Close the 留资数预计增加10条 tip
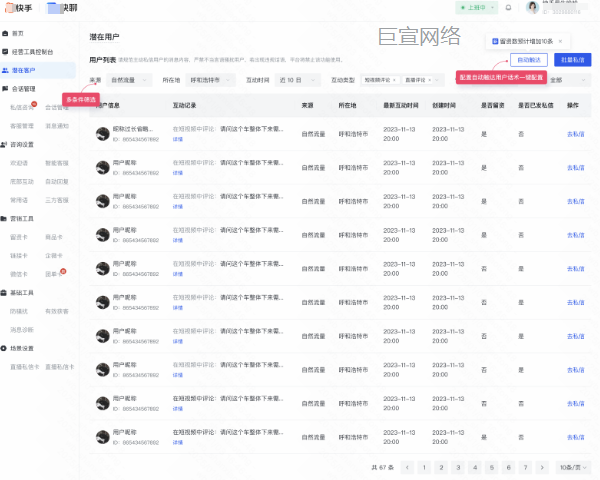The image size is (600, 480). tap(560, 41)
